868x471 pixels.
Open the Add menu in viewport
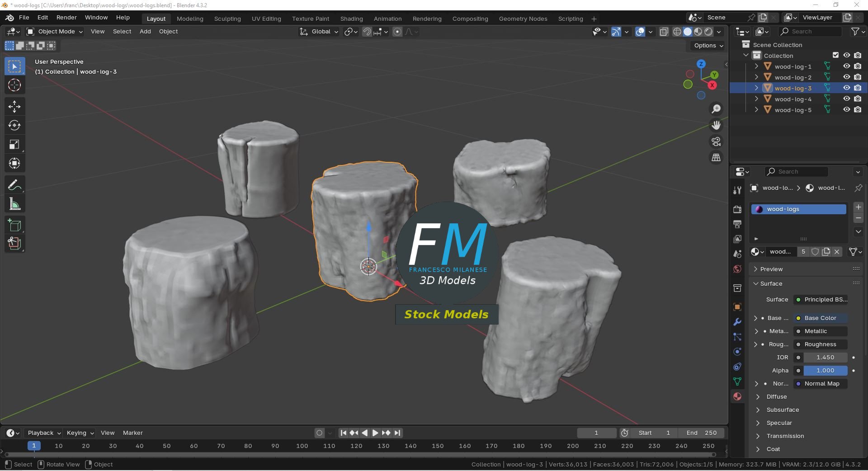pyautogui.click(x=145, y=32)
